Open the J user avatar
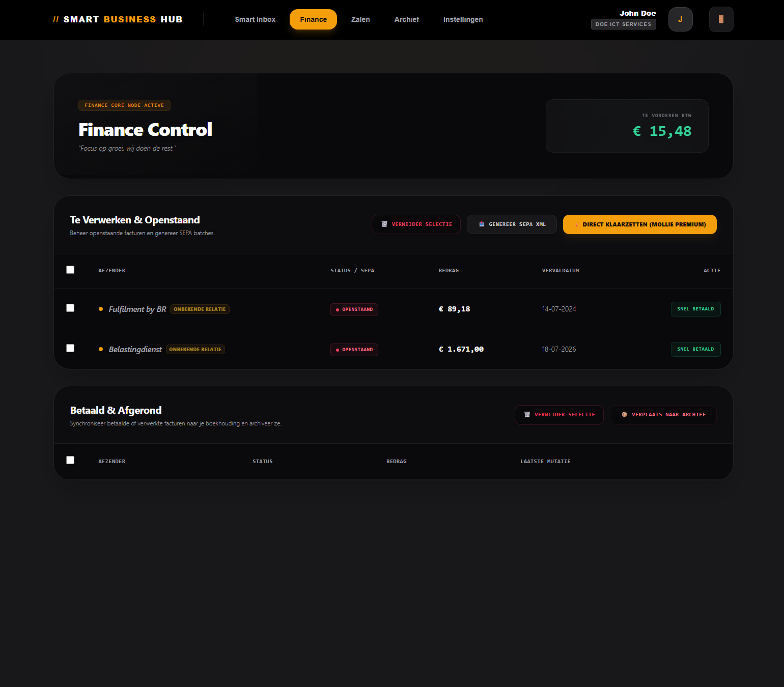The height and width of the screenshot is (687, 784). 680,19
